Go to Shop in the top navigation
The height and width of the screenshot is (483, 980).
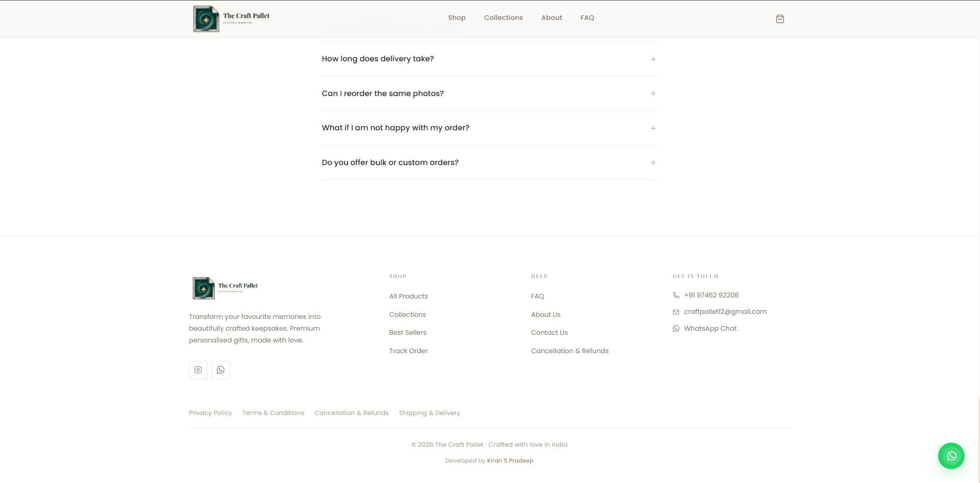coord(457,18)
